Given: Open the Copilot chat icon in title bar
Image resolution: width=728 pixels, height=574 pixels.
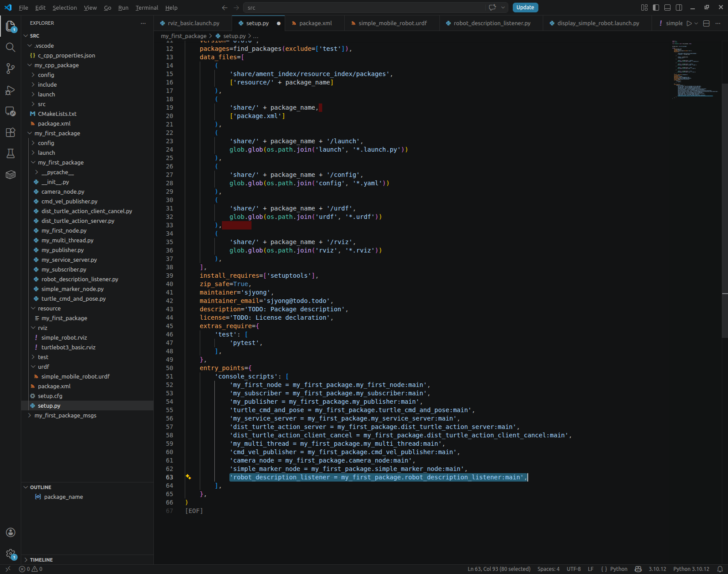Looking at the screenshot, I should coord(492,8).
